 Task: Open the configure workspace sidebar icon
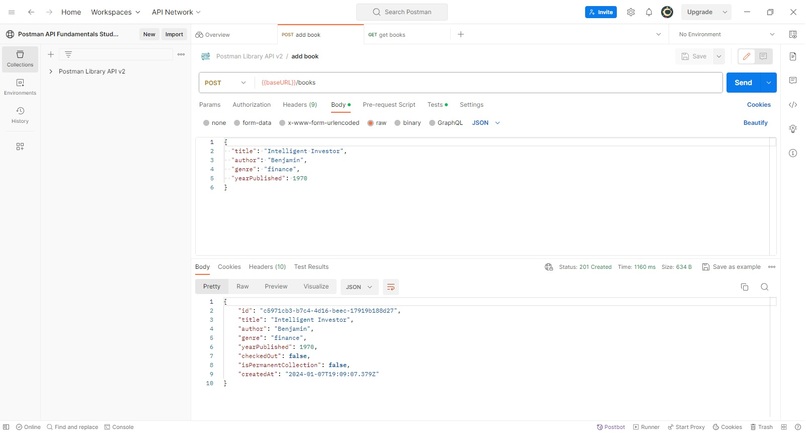tap(20, 147)
